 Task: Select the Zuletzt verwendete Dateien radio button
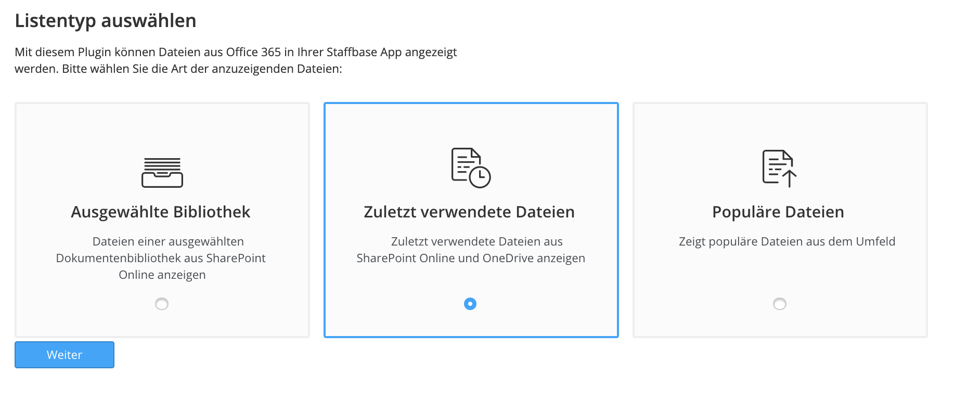470,304
